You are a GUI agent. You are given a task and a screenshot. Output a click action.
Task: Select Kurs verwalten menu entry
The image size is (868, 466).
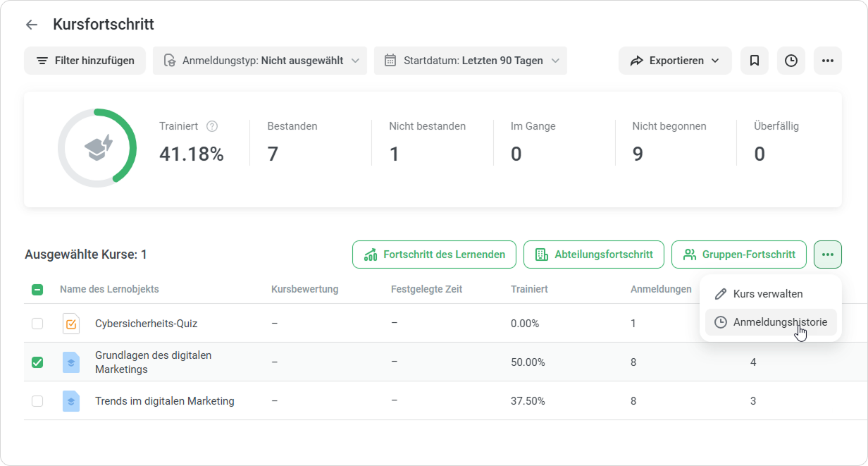click(771, 294)
